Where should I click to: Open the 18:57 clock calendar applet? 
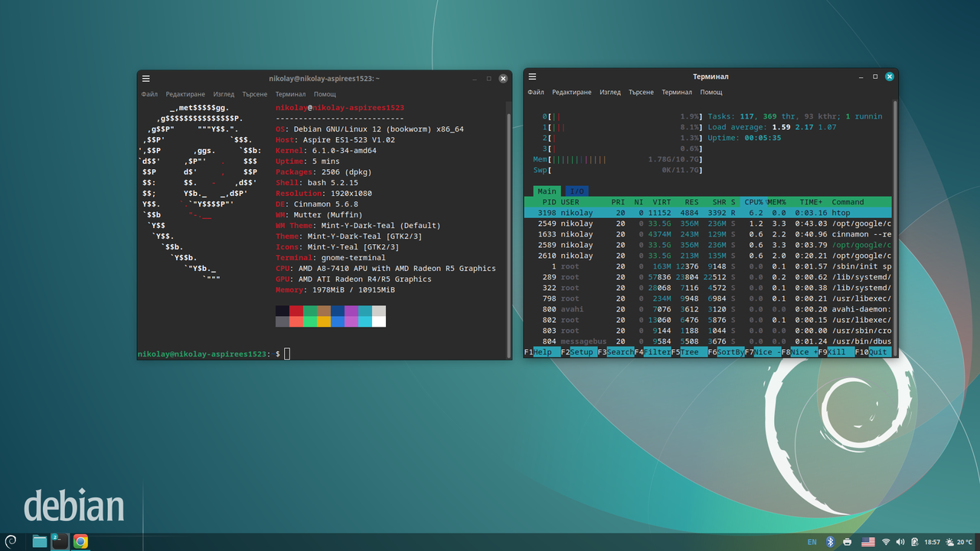pyautogui.click(x=932, y=542)
